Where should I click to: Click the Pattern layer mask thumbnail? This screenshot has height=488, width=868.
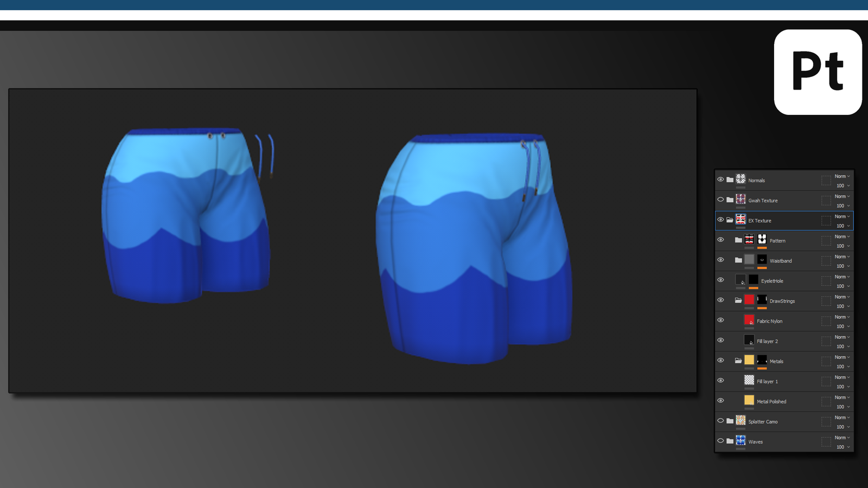[x=762, y=239]
